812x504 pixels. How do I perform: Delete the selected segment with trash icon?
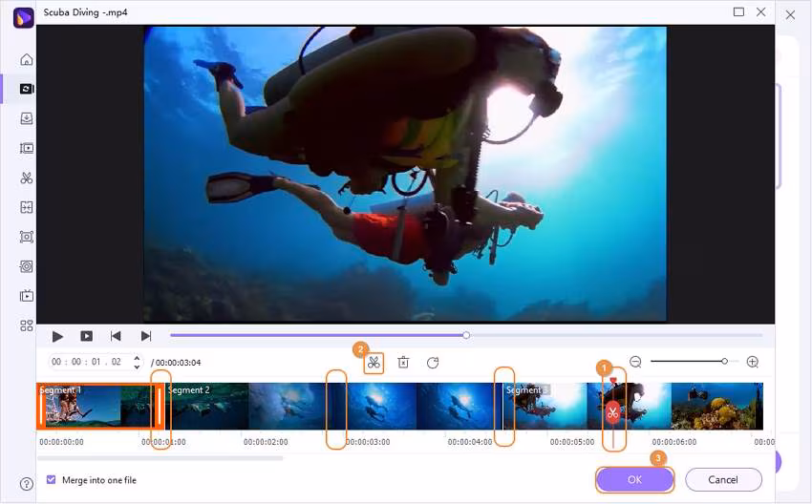click(x=403, y=362)
